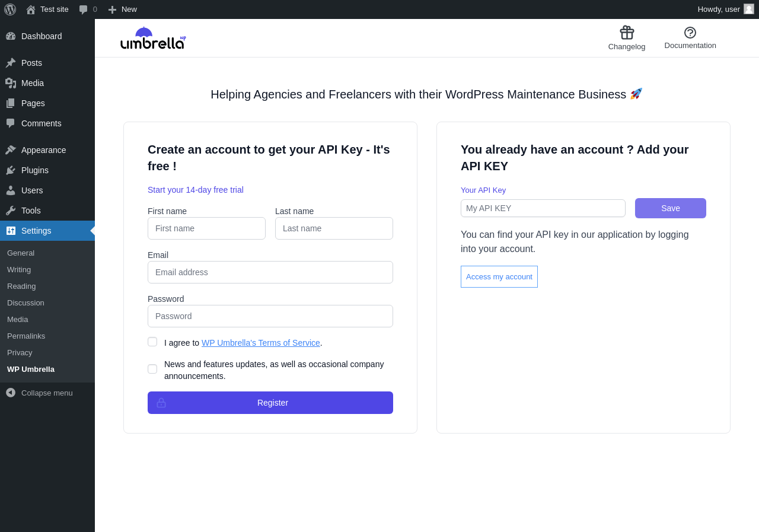
Task: Click the Plugins menu label
Action: 35,170
